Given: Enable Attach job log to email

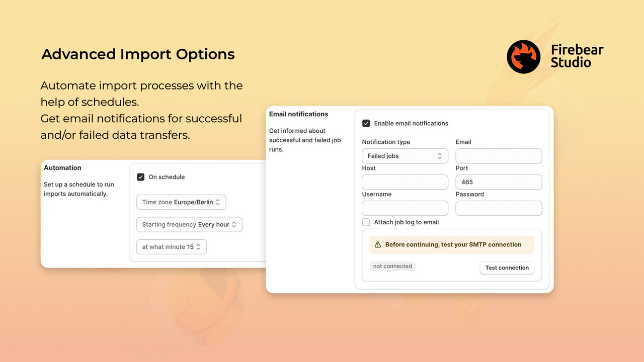Looking at the screenshot, I should (x=366, y=222).
